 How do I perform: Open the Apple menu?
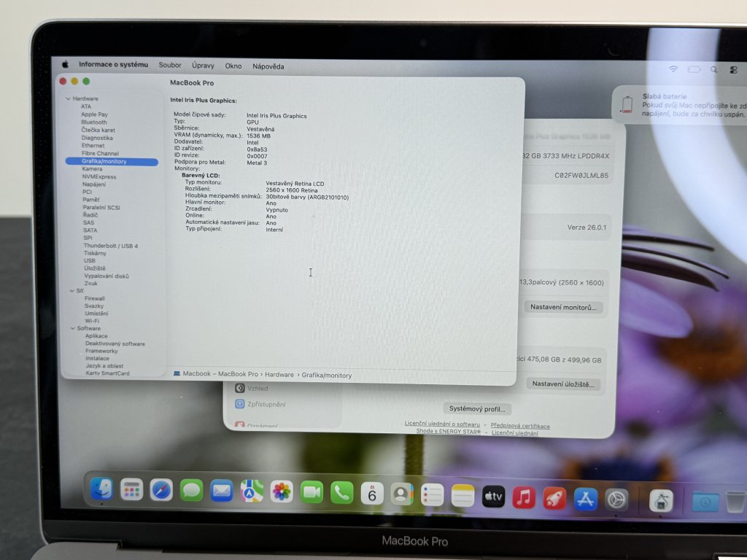point(65,64)
